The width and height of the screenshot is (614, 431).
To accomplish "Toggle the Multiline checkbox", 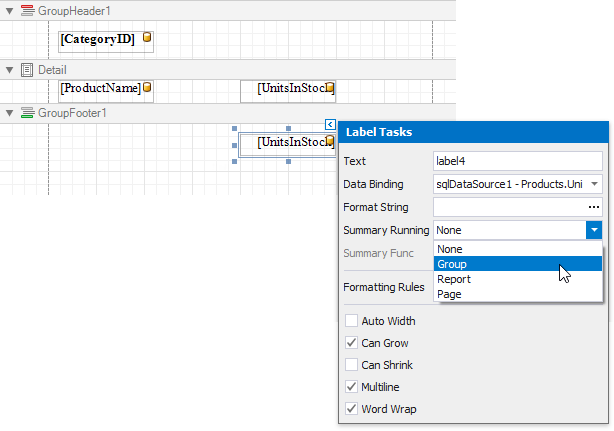I will (x=351, y=387).
